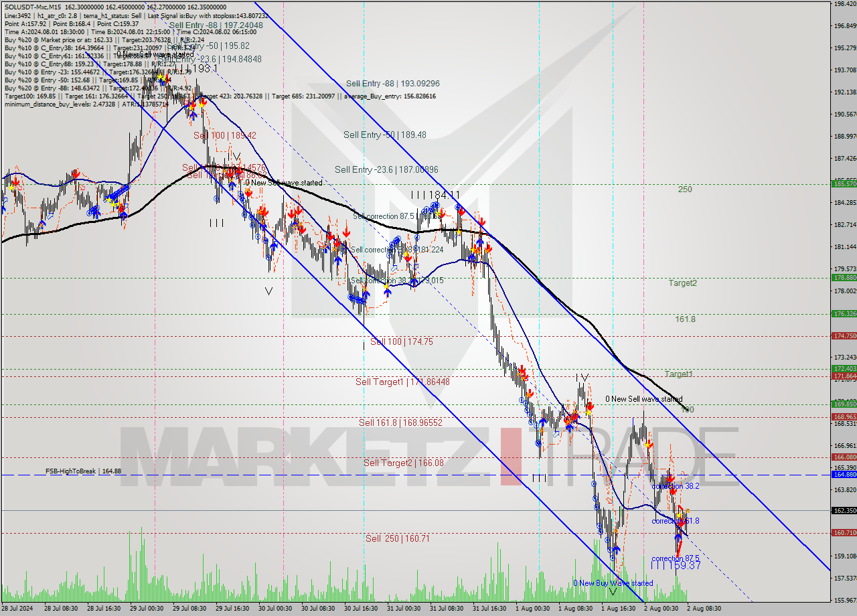Image resolution: width=857 pixels, height=616 pixels.
Task: Click 'FSB-HighToBreak | 164.88' label
Action: (x=84, y=471)
